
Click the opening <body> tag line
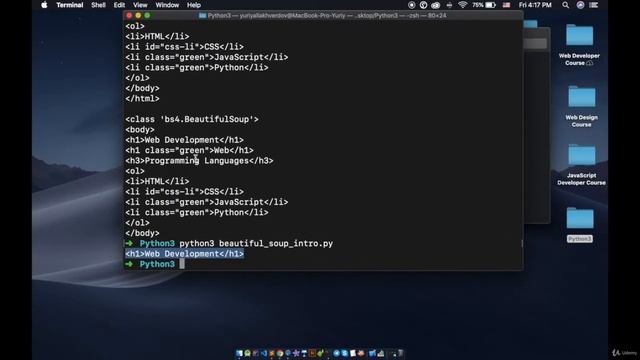pos(140,130)
